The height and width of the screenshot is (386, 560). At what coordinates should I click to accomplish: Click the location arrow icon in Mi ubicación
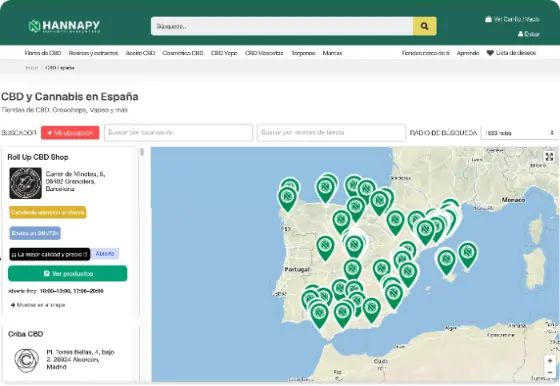tap(49, 133)
